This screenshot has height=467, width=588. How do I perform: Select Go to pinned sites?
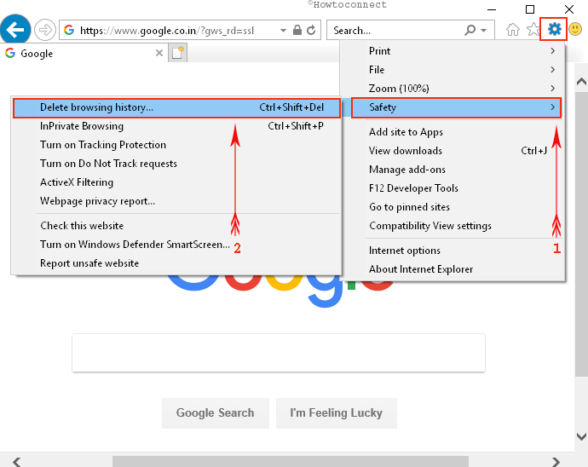pos(452,207)
